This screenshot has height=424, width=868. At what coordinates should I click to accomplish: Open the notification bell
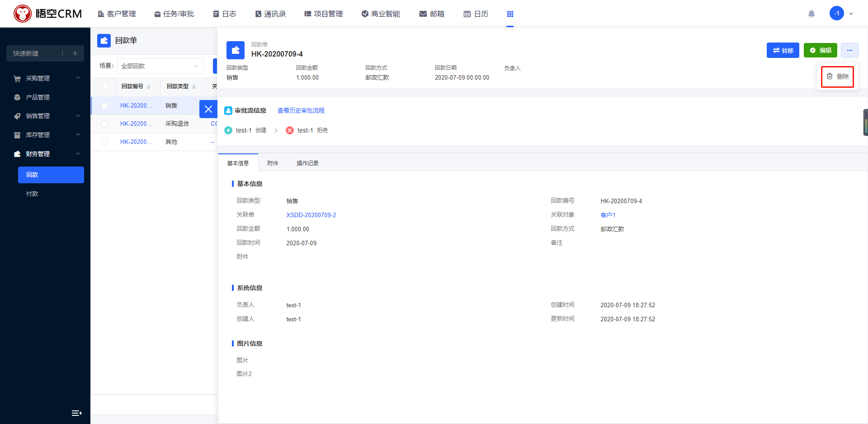pyautogui.click(x=811, y=14)
